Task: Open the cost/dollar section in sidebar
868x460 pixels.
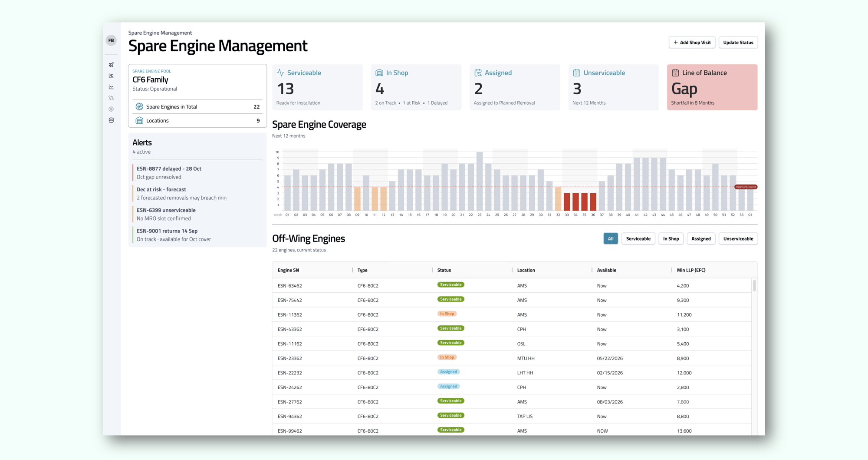Action: tap(111, 109)
